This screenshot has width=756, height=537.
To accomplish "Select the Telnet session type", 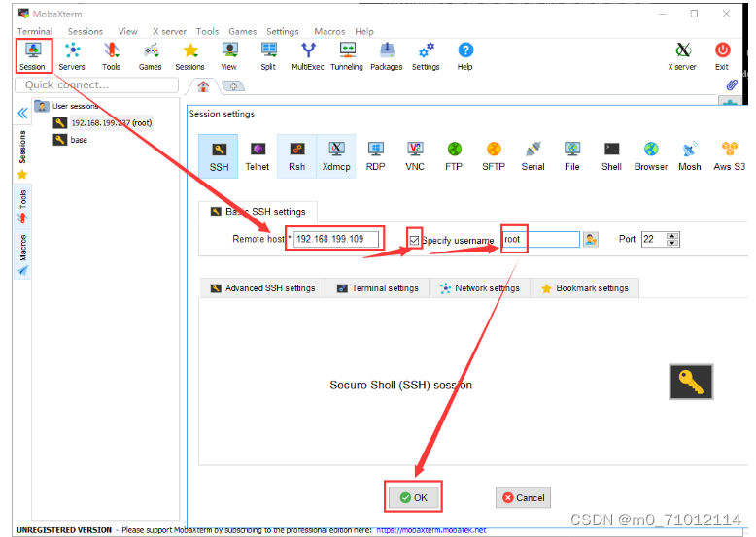I will pyautogui.click(x=258, y=156).
